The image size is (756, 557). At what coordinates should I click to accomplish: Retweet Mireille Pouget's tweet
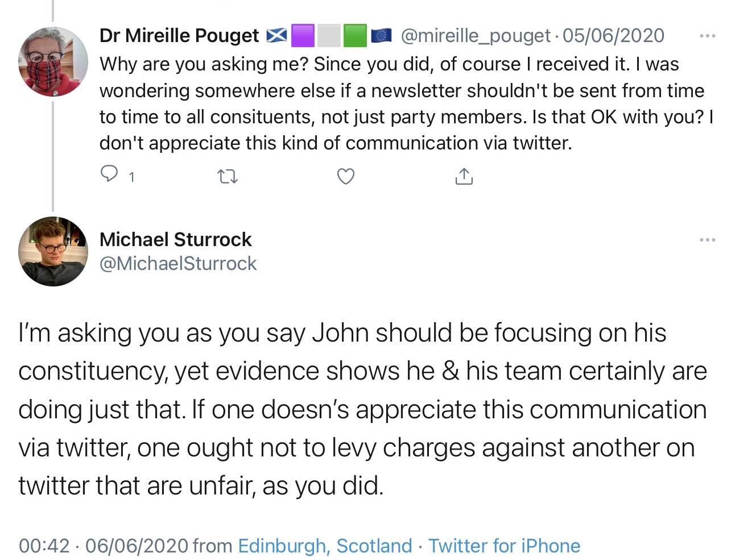(x=228, y=177)
